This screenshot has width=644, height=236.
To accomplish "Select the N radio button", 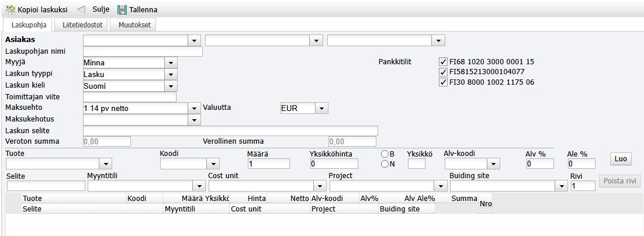I will click(385, 164).
